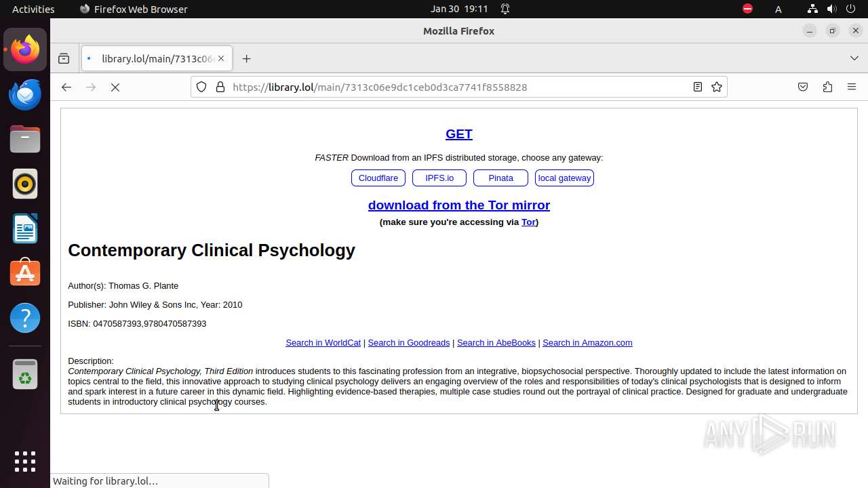Bookmark this page with star icon
Viewport: 868px width, 488px height.
716,87
